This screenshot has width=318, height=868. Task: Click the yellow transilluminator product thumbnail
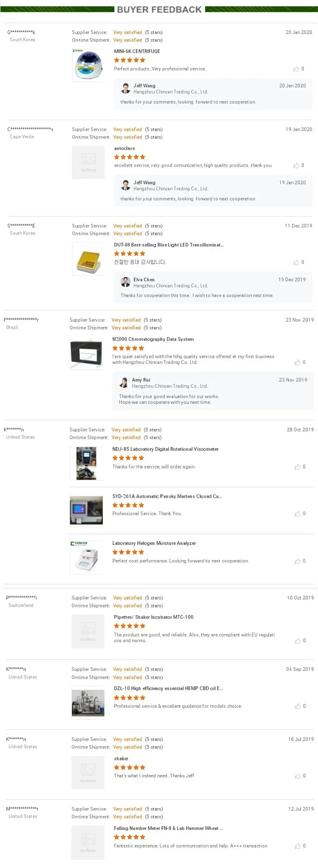pos(88,259)
